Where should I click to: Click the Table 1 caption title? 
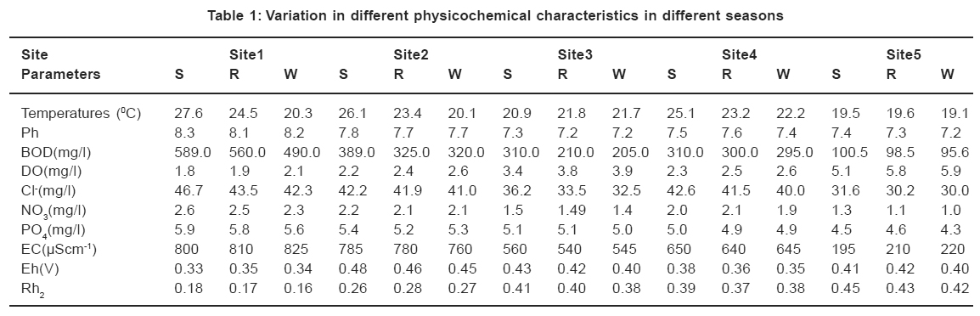495,15
